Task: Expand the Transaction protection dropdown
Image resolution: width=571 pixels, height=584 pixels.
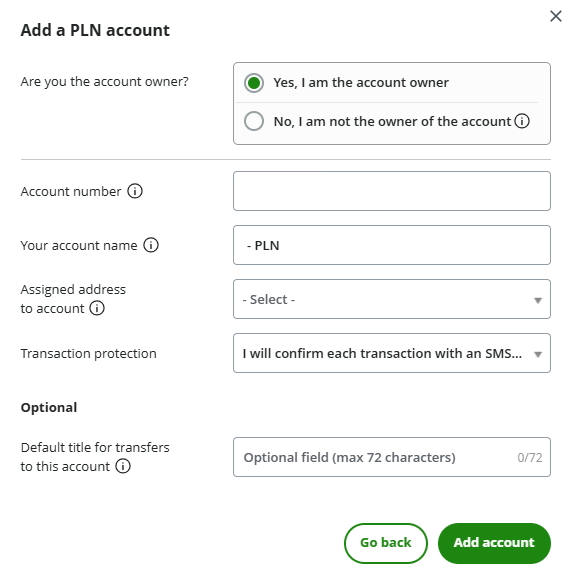Action: [x=392, y=353]
